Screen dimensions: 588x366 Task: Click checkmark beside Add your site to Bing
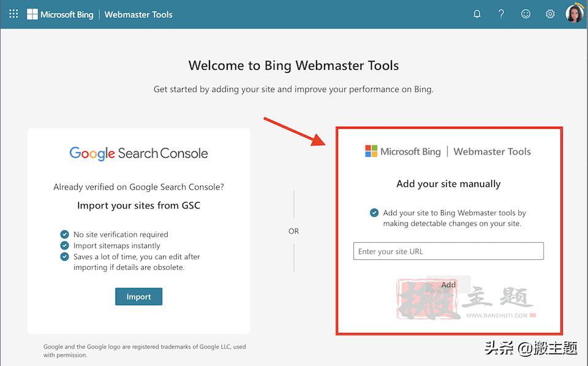pos(374,213)
